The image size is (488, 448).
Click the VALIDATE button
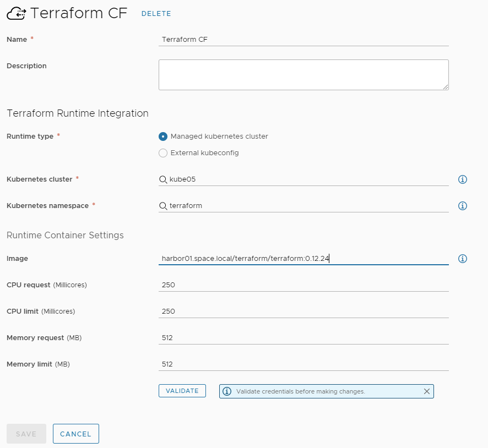[182, 391]
